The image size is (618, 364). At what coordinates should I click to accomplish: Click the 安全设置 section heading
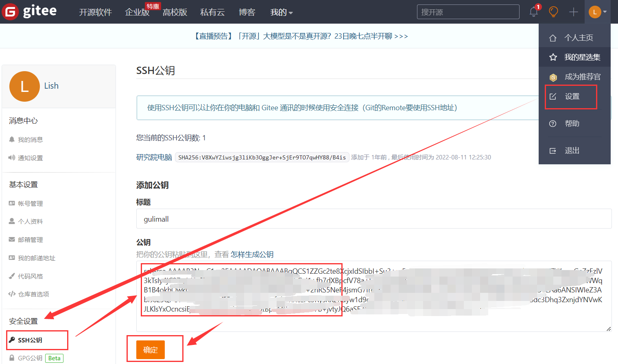coord(23,321)
